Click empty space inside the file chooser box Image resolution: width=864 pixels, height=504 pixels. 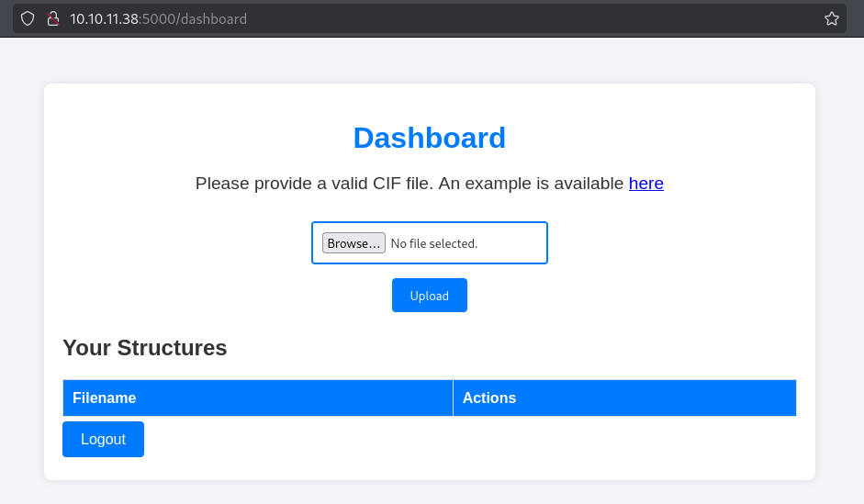[x=512, y=243]
